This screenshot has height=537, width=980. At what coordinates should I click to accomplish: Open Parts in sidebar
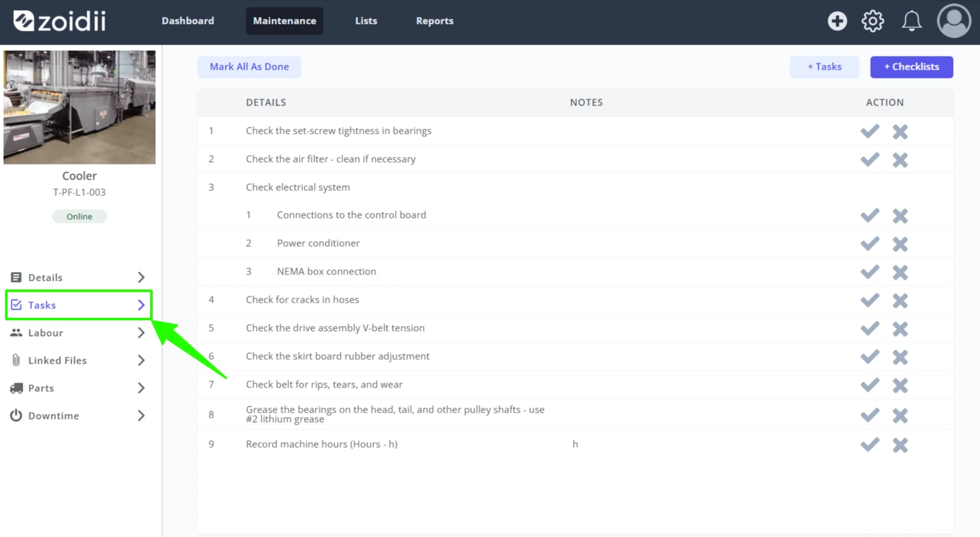pyautogui.click(x=78, y=388)
